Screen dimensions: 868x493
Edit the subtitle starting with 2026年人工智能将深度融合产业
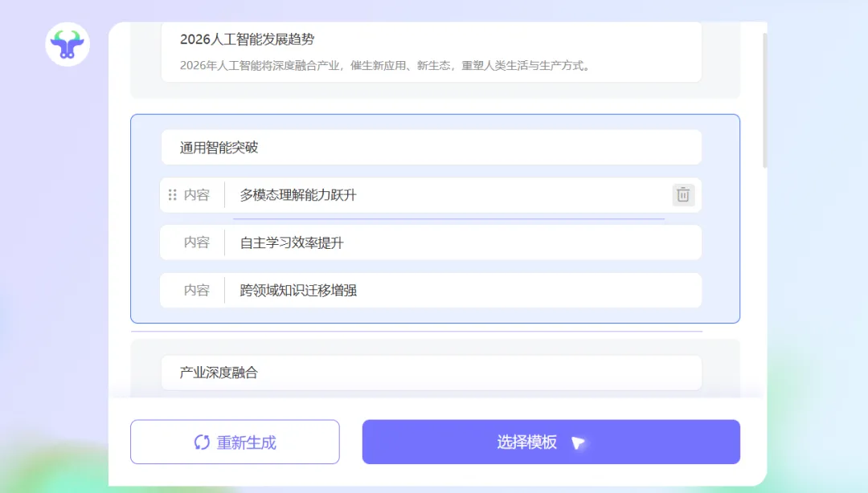[385, 65]
